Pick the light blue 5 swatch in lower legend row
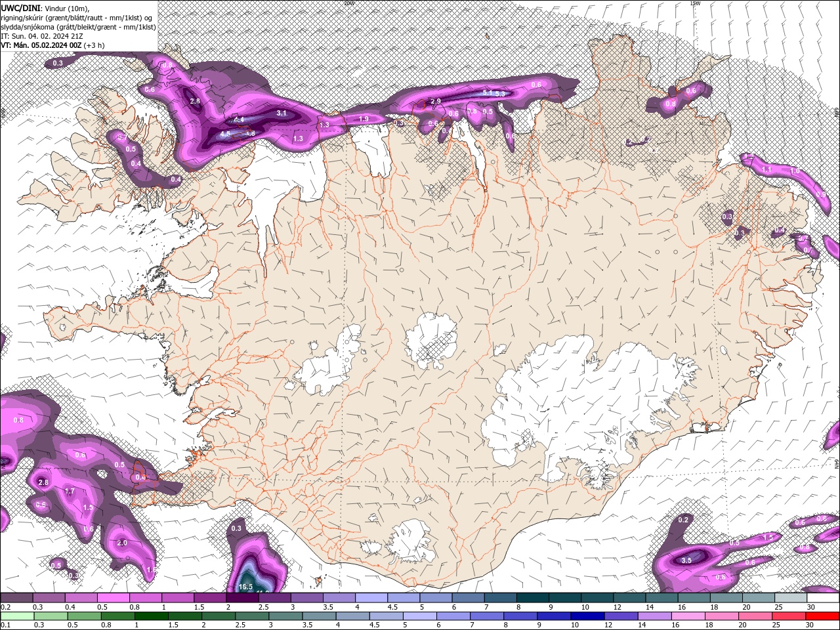Image resolution: width=840 pixels, height=630 pixels. [x=420, y=616]
